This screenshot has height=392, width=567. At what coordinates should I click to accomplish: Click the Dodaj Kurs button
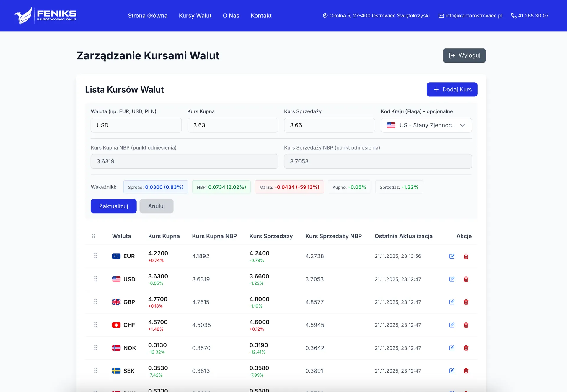[452, 89]
